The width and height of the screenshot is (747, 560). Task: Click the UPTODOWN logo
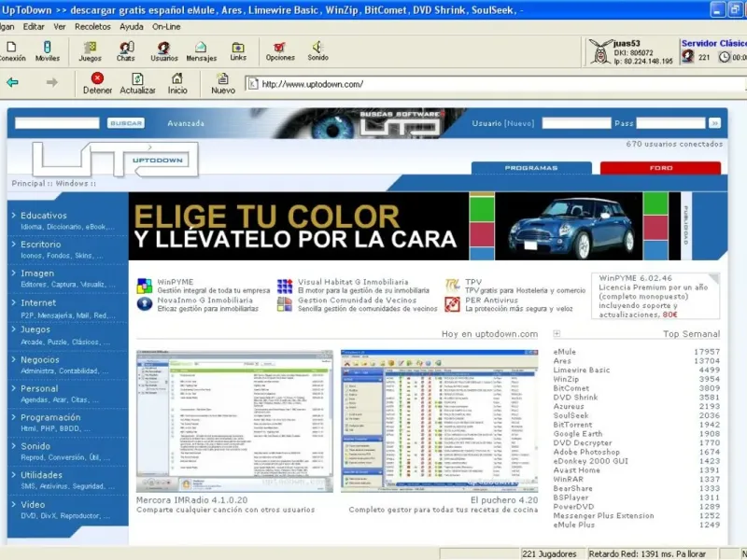pos(115,160)
